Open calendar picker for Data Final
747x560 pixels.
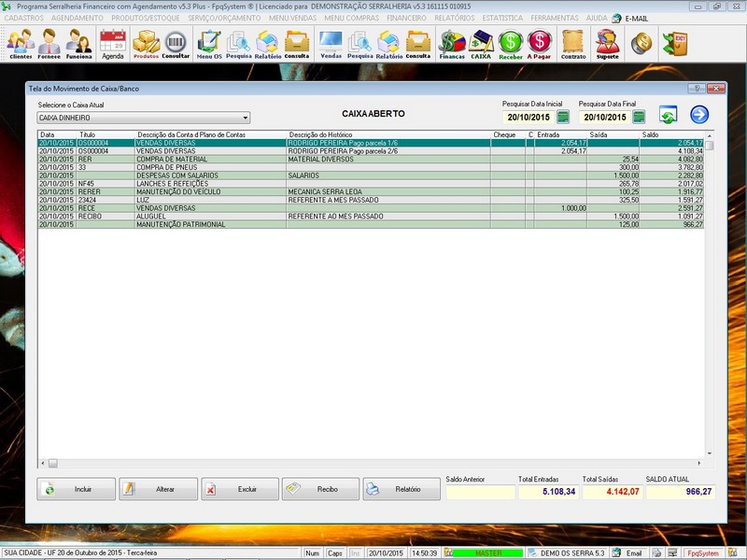[640, 117]
